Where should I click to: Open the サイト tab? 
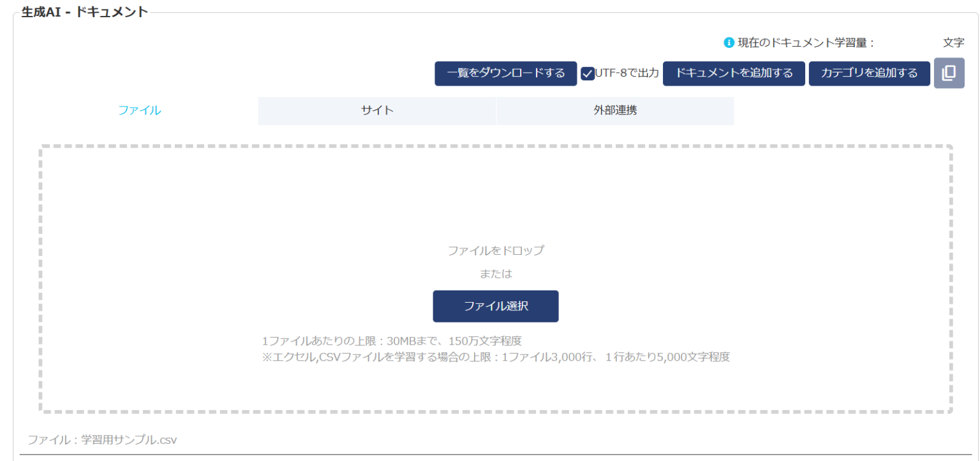(x=377, y=110)
